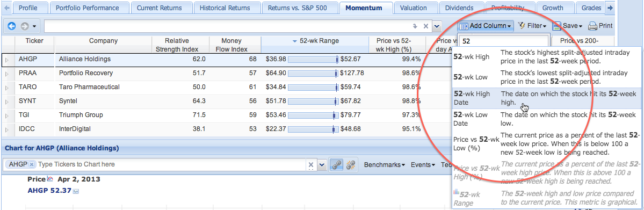Screen dimensions: 644x210
Task: Open the top search box dropdown arrow
Action: coord(437,26)
